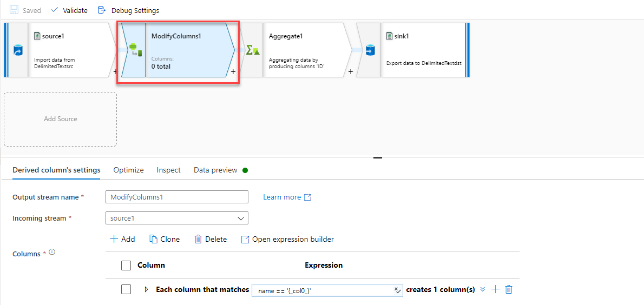Check the column pattern row checkbox

pos(126,289)
